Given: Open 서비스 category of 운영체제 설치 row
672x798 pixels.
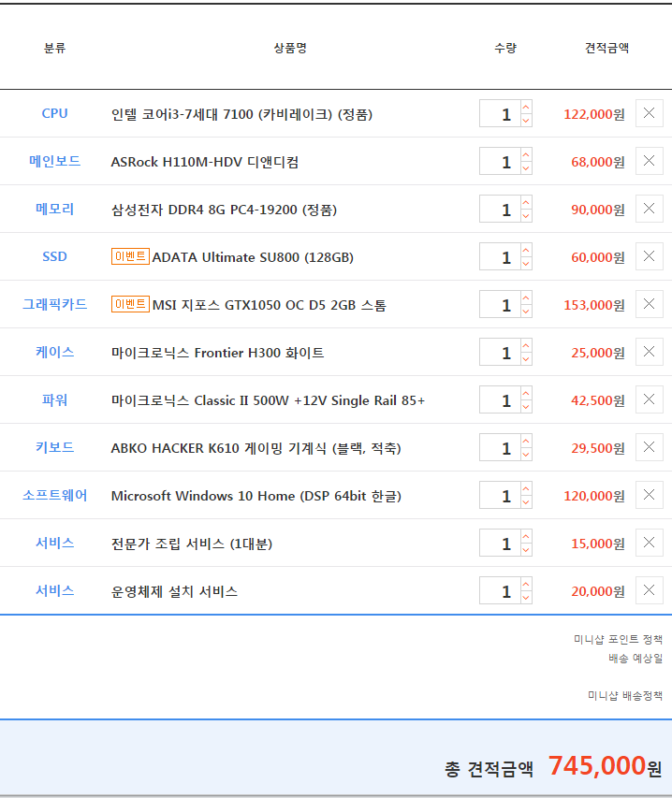Looking at the screenshot, I should click(54, 591).
